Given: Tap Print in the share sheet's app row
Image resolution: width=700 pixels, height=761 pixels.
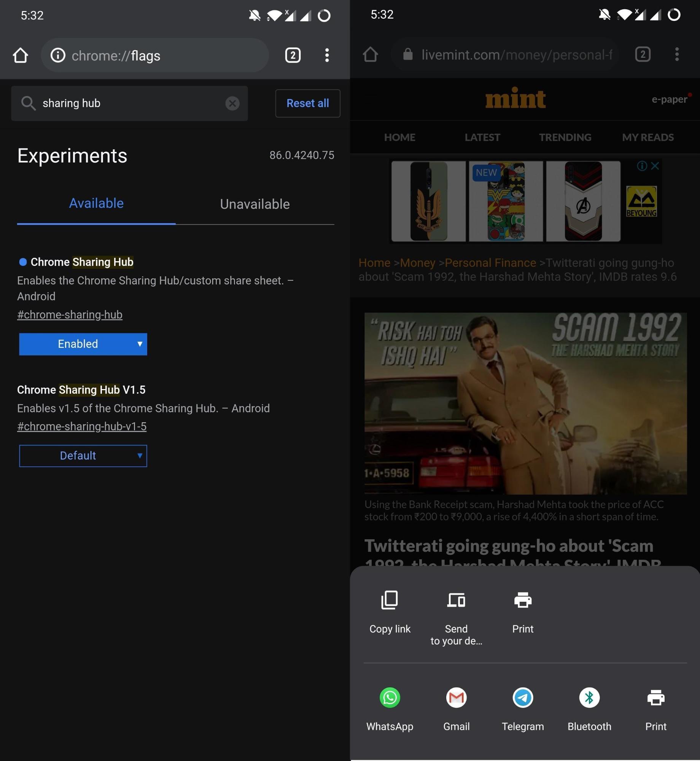Looking at the screenshot, I should click(656, 710).
